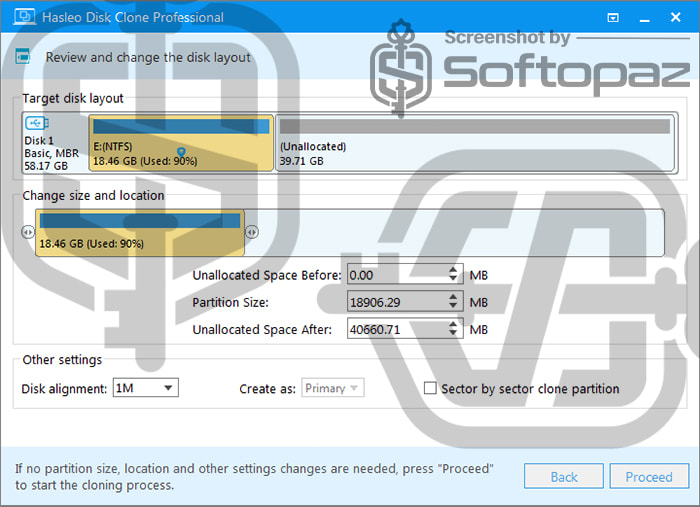Enable Sector by sector clone partition

pyautogui.click(x=430, y=388)
